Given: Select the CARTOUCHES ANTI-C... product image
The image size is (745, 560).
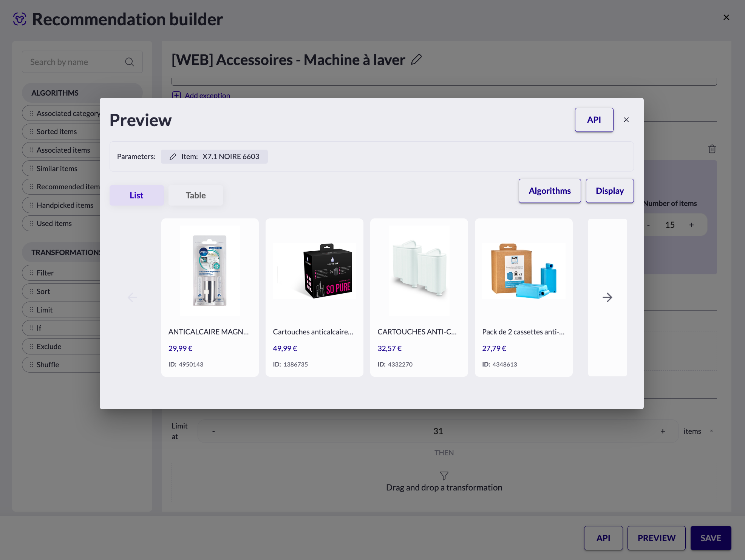Looking at the screenshot, I should point(419,271).
